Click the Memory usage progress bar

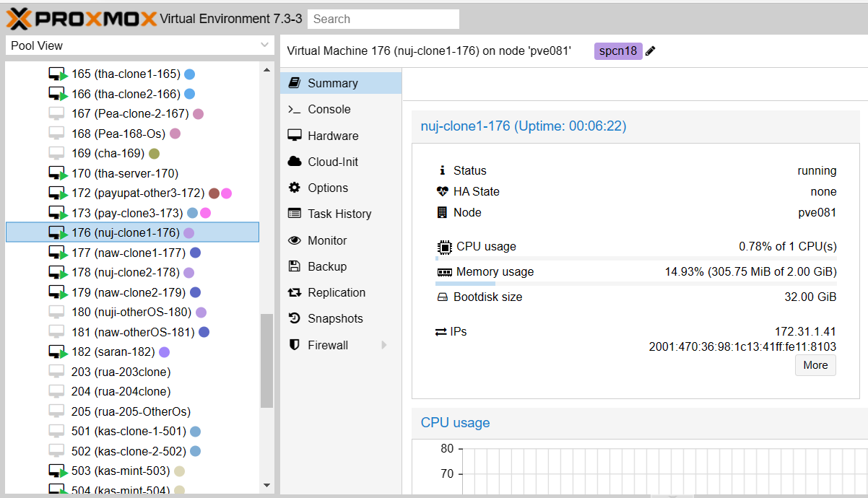click(635, 284)
